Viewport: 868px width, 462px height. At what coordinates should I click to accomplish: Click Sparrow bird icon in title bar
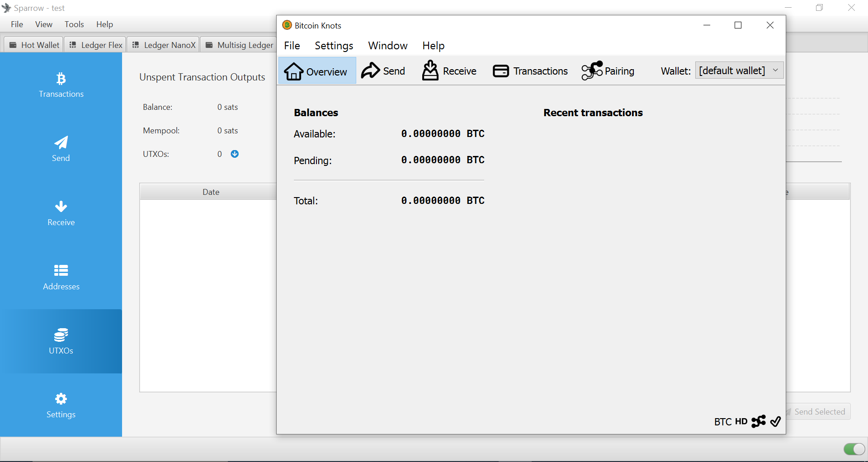(x=6, y=8)
